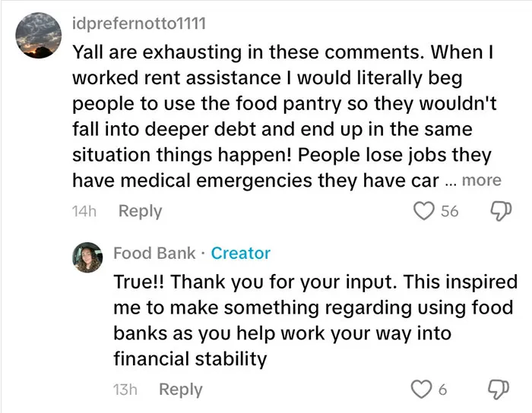Visit the idprefernotto1111 username profile
This screenshot has height=413, width=532.
(x=139, y=24)
